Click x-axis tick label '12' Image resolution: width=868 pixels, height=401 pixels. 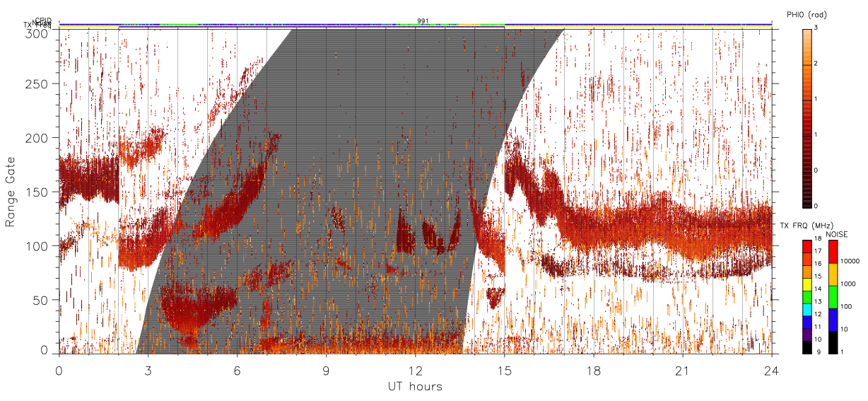click(416, 371)
